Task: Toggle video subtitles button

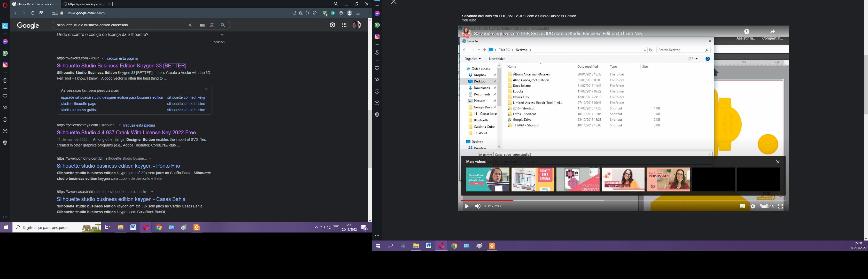Action: (x=742, y=206)
